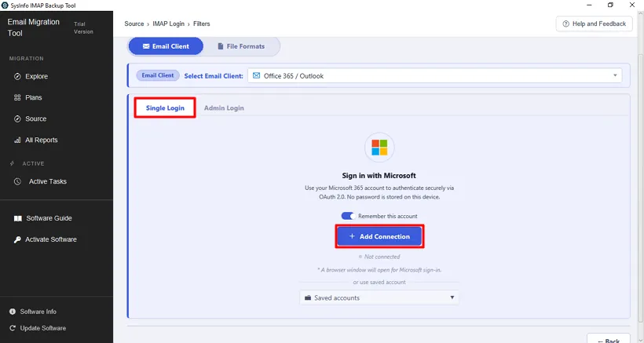Open the Saved accounts dropdown

379,298
